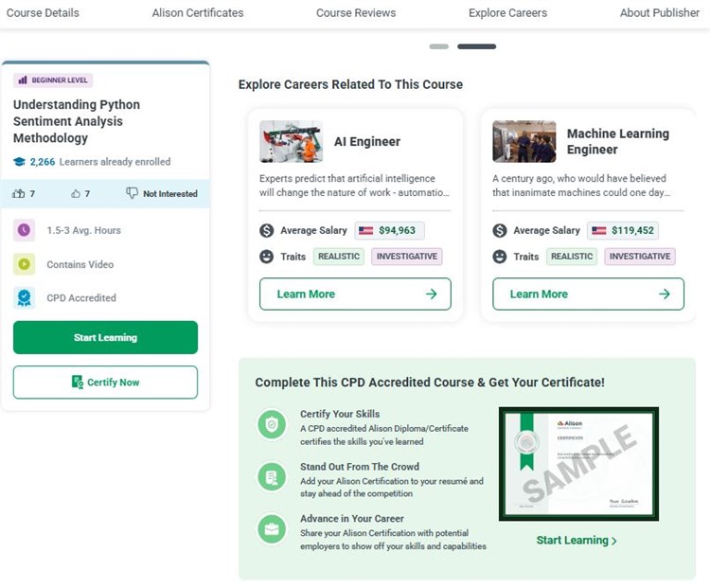
Task: Click the 1.5-3 Avg. Hours text
Action: tap(83, 230)
